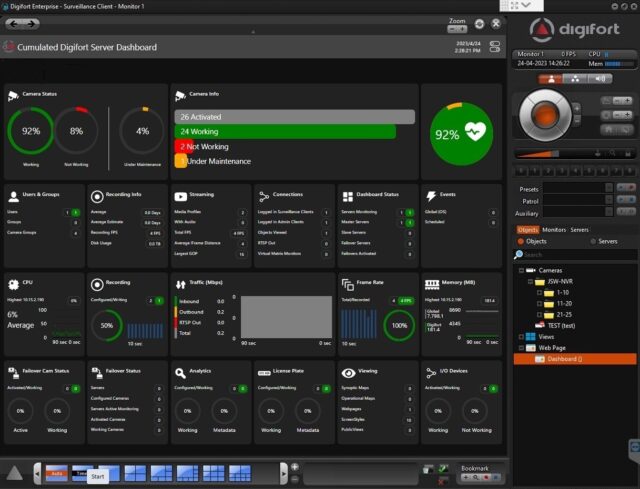Click the I/O Devices icon

431,372
